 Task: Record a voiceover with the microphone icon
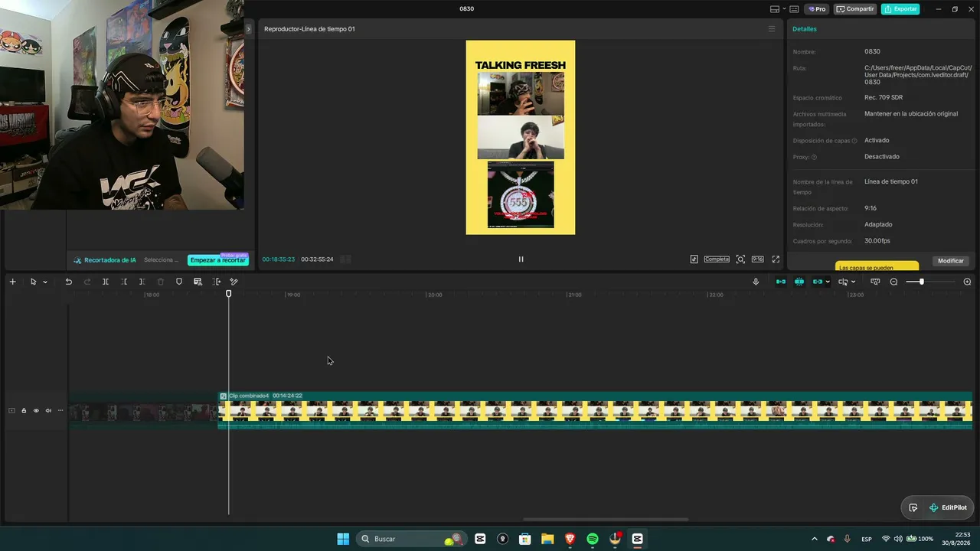pos(756,282)
